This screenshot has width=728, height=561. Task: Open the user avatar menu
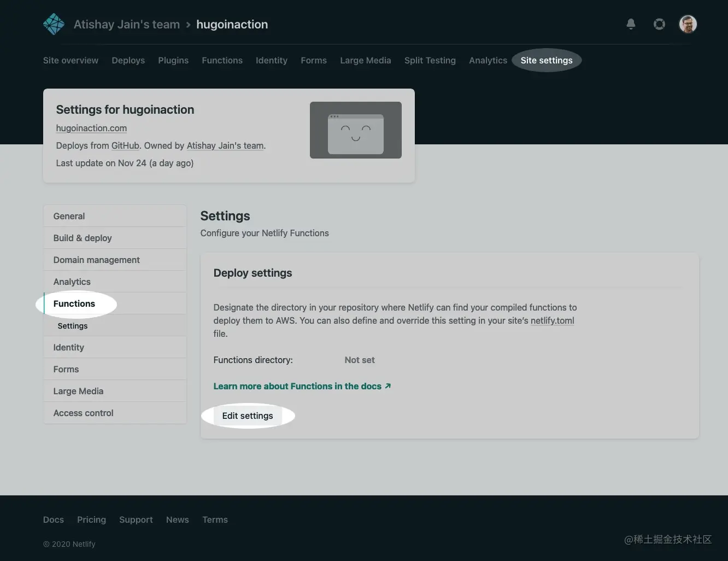(688, 24)
